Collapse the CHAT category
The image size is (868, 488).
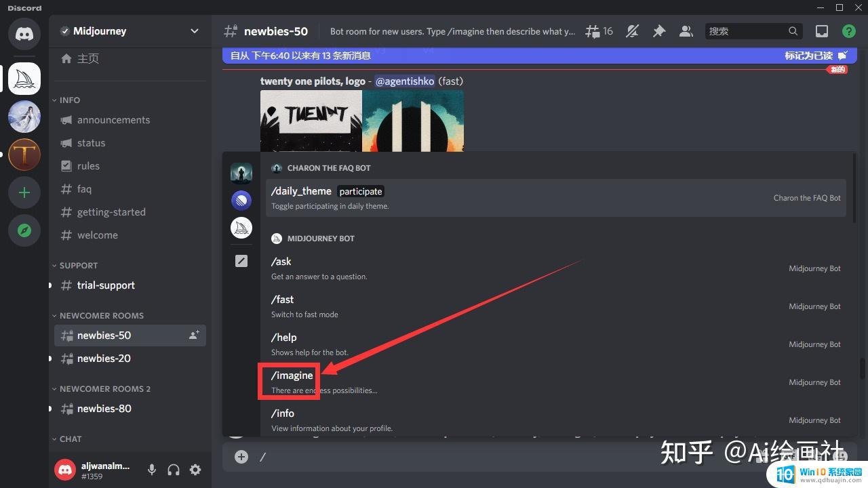coord(66,439)
